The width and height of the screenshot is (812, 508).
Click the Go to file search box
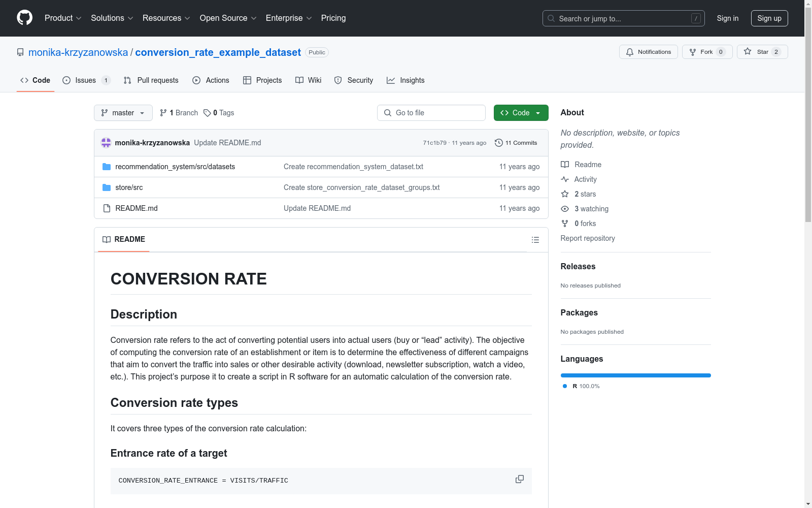[x=431, y=113]
